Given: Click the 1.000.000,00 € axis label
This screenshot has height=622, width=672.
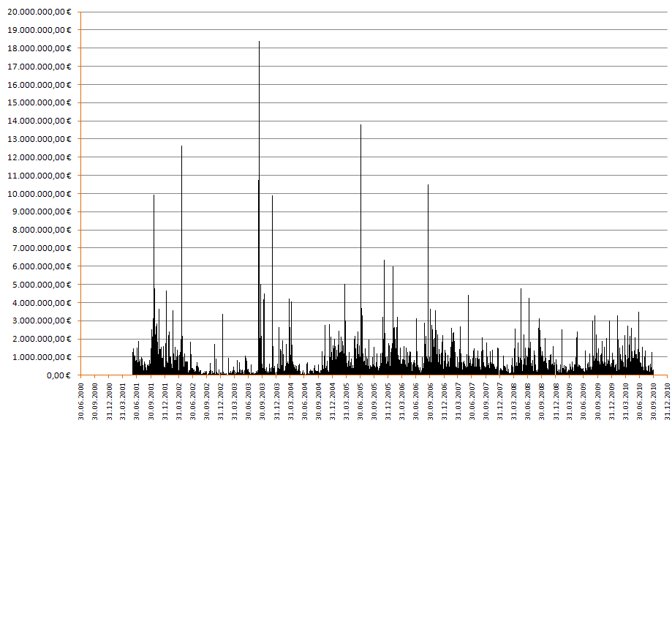Looking at the screenshot, I should (x=42, y=357).
